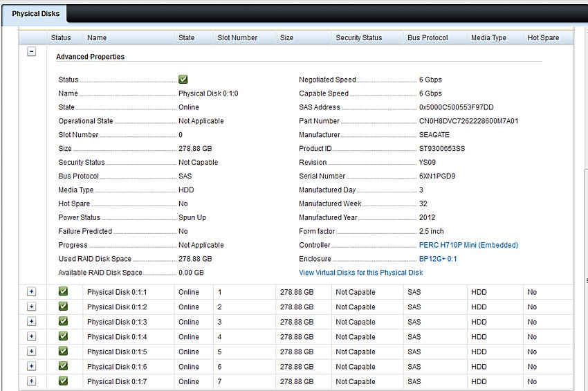Select the Physical Disk 0:1:6 name cell
Image resolution: width=588 pixels, height=391 pixels.
(129, 367)
